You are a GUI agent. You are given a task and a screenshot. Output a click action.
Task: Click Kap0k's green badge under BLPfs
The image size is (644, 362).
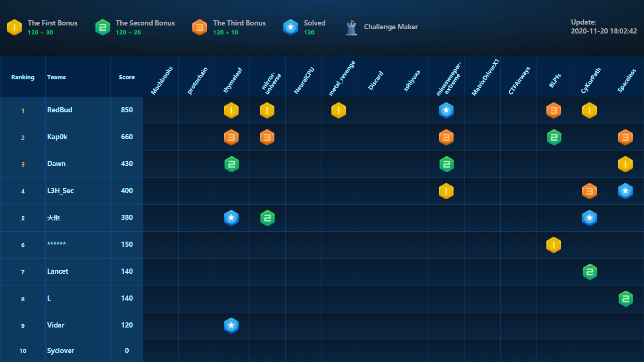point(553,137)
